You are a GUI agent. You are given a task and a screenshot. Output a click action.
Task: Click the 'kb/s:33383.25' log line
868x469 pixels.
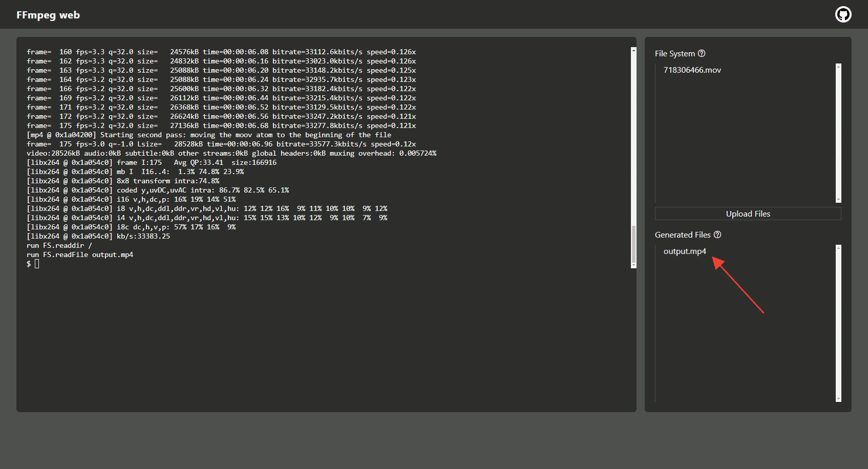[x=98, y=236]
